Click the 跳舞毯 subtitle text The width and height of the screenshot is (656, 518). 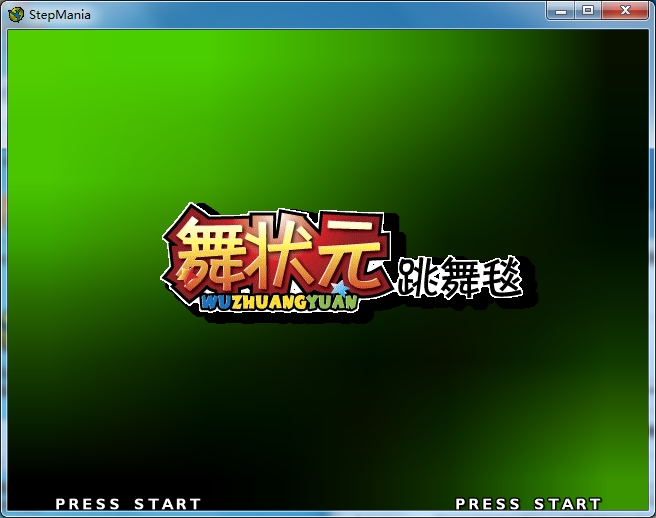460,277
